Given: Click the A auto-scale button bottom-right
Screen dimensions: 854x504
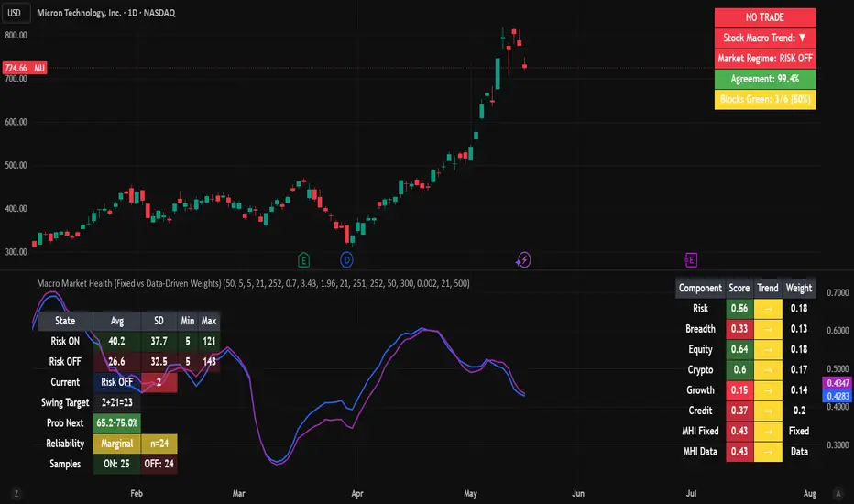Looking at the screenshot, I should tap(838, 494).
